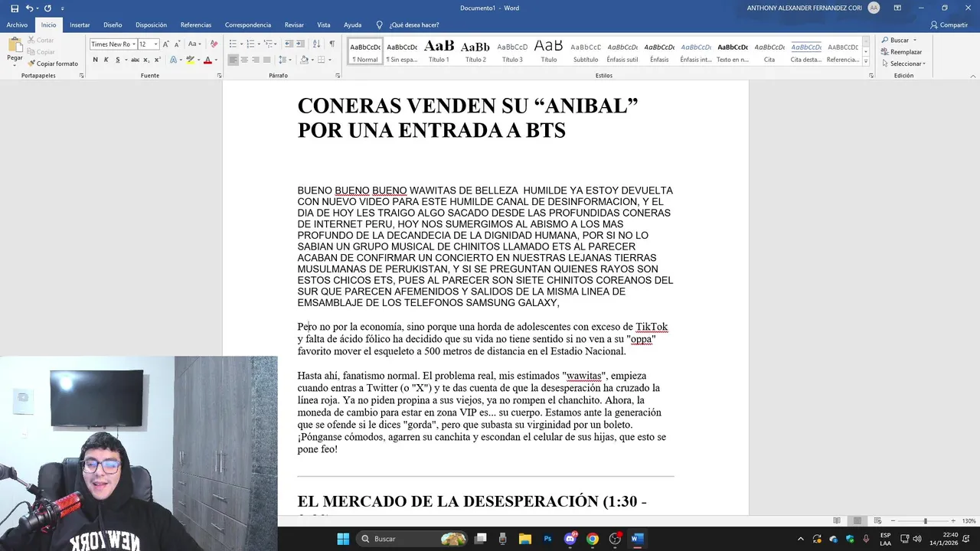The image size is (980, 551).
Task: Apply the Sin espaciado style
Action: pyautogui.click(x=402, y=51)
